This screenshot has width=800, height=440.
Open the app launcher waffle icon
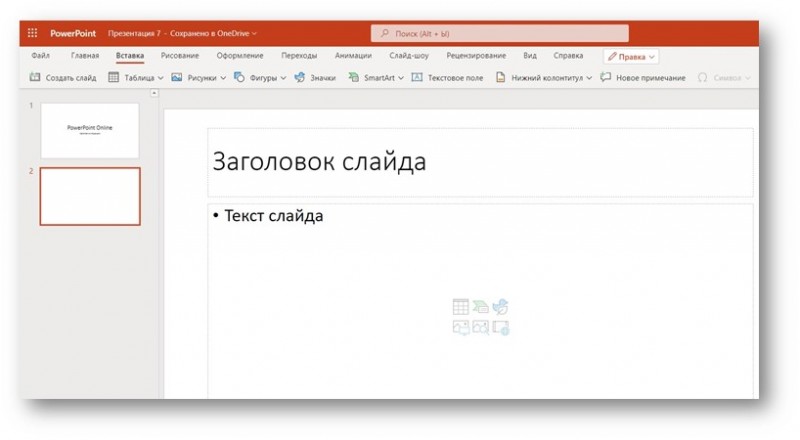click(32, 33)
